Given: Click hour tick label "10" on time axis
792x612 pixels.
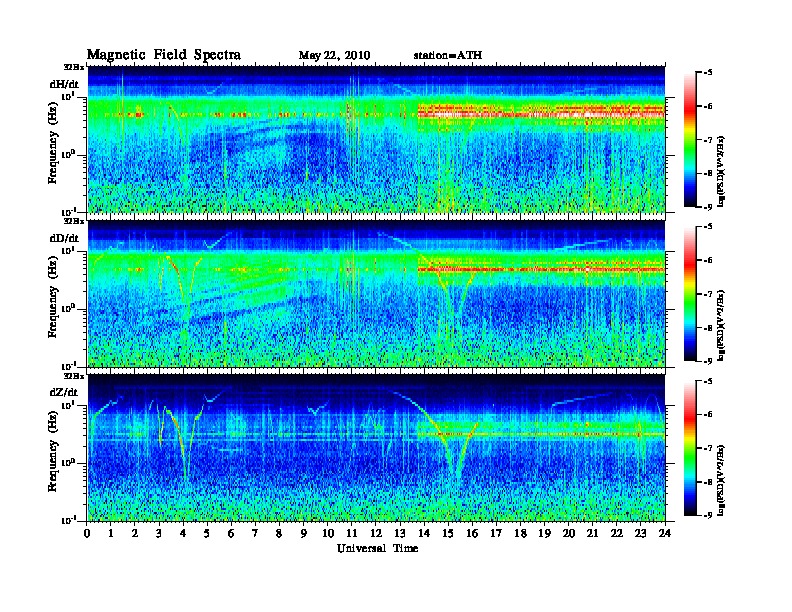Looking at the screenshot, I should tap(327, 533).
